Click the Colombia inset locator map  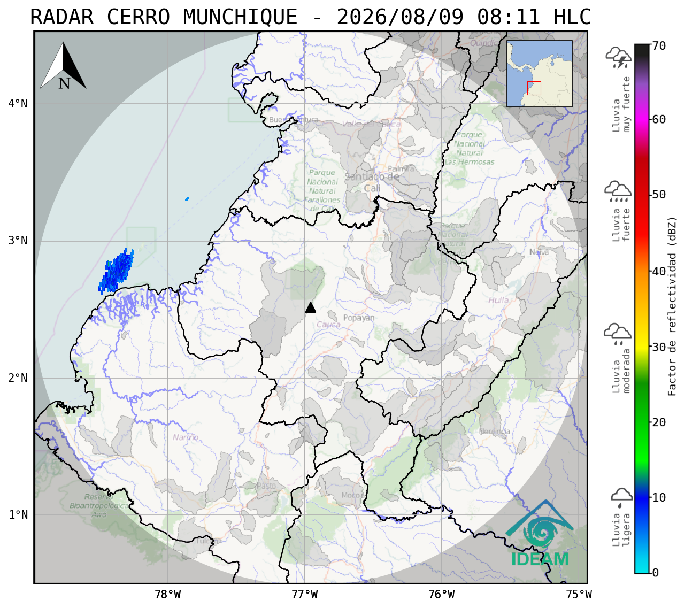point(540,74)
